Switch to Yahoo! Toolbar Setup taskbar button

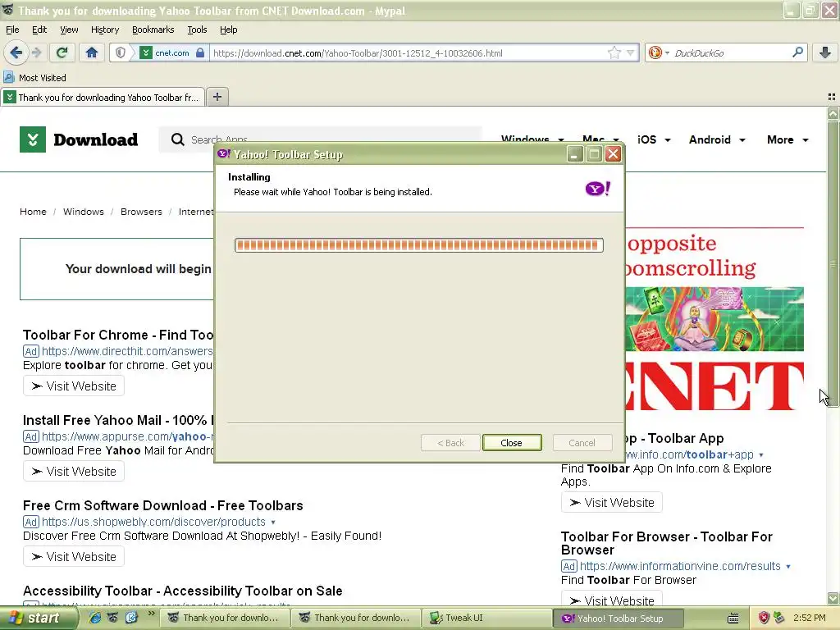click(618, 619)
